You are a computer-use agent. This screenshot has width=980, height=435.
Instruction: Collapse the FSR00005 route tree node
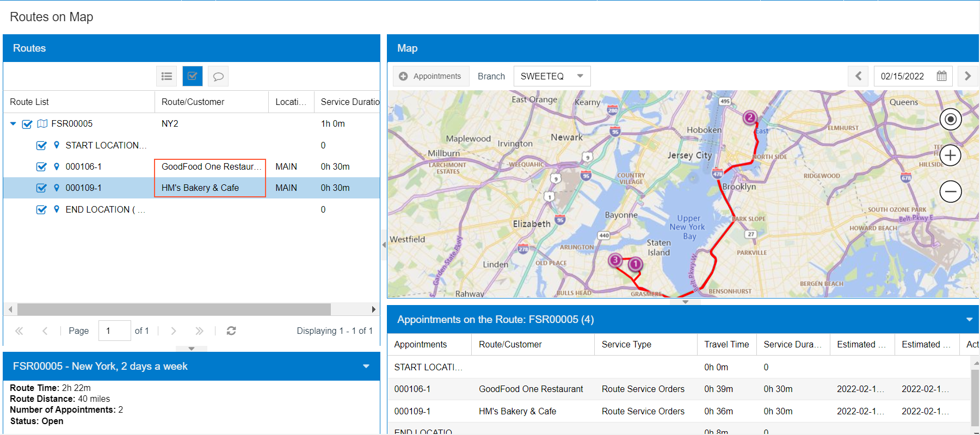(13, 124)
